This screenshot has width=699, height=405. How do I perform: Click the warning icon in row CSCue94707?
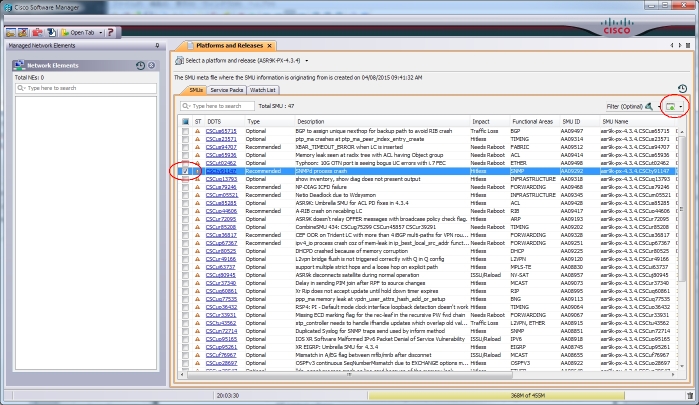tap(197, 147)
